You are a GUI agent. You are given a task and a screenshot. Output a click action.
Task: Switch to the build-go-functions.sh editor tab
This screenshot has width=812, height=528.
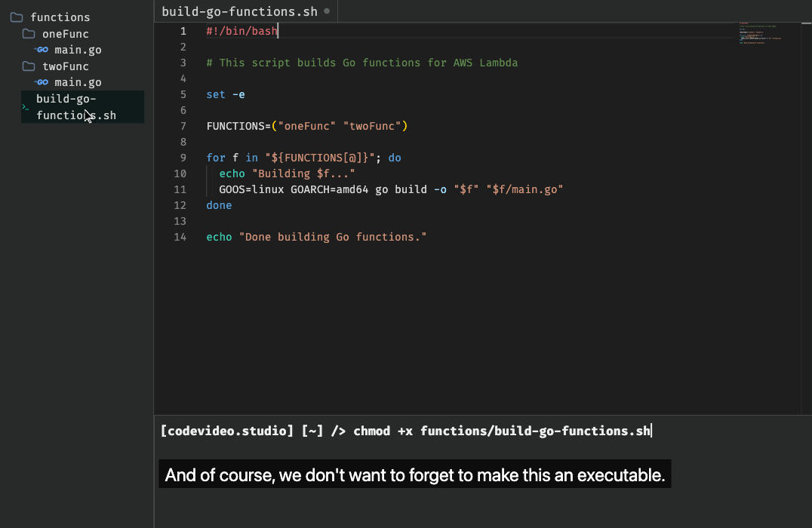(240, 11)
